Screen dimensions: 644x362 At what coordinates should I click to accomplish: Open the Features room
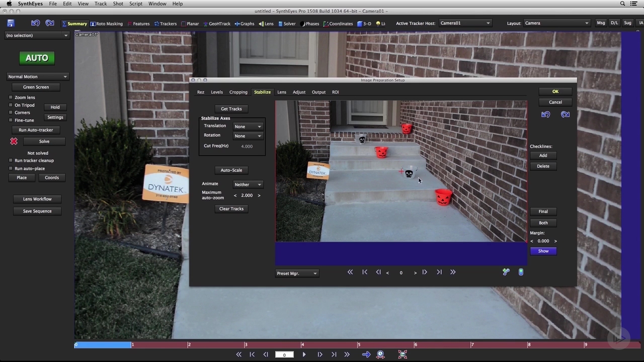pyautogui.click(x=138, y=24)
